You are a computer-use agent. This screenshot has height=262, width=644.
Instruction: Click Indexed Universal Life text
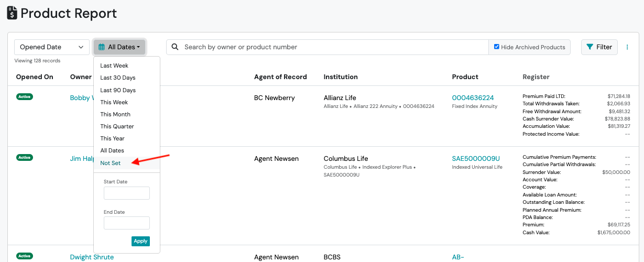pos(477,167)
